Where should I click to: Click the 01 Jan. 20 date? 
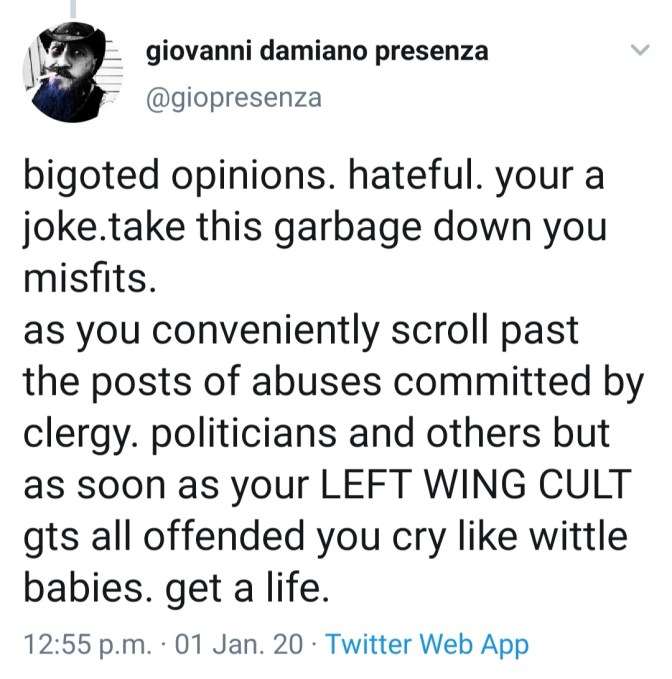pyautogui.click(x=237, y=645)
